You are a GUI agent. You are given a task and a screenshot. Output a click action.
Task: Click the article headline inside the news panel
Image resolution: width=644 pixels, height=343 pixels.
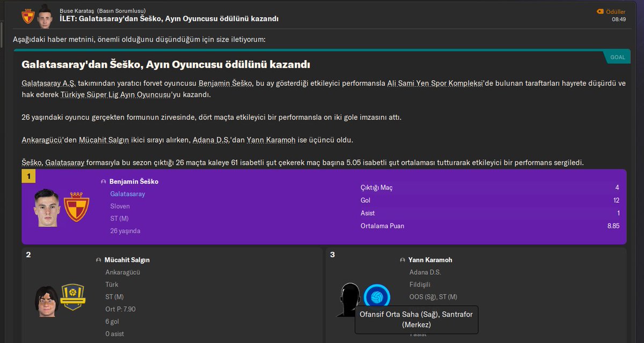pyautogui.click(x=166, y=64)
